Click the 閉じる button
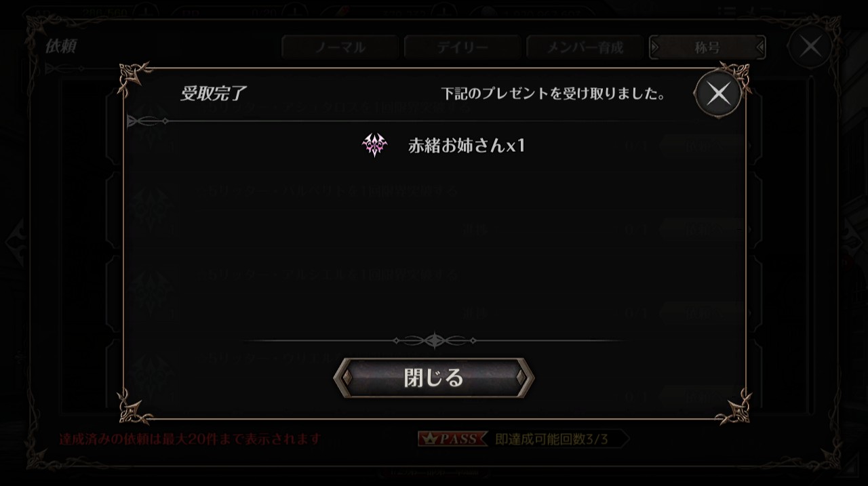 pos(434,378)
